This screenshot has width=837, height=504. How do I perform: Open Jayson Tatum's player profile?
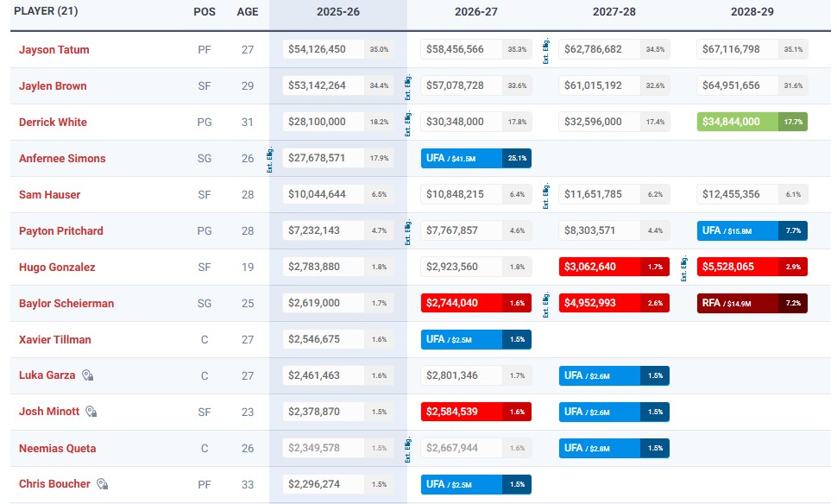54,49
